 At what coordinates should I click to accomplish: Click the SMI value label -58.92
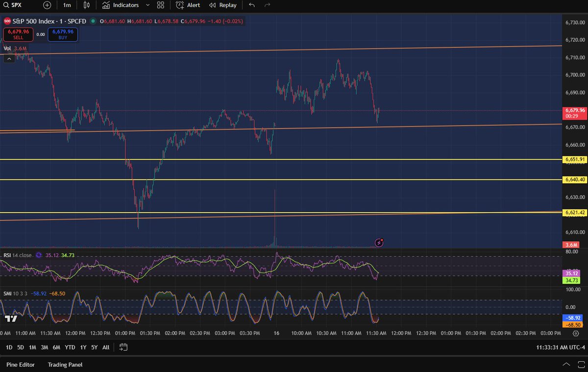point(573,318)
